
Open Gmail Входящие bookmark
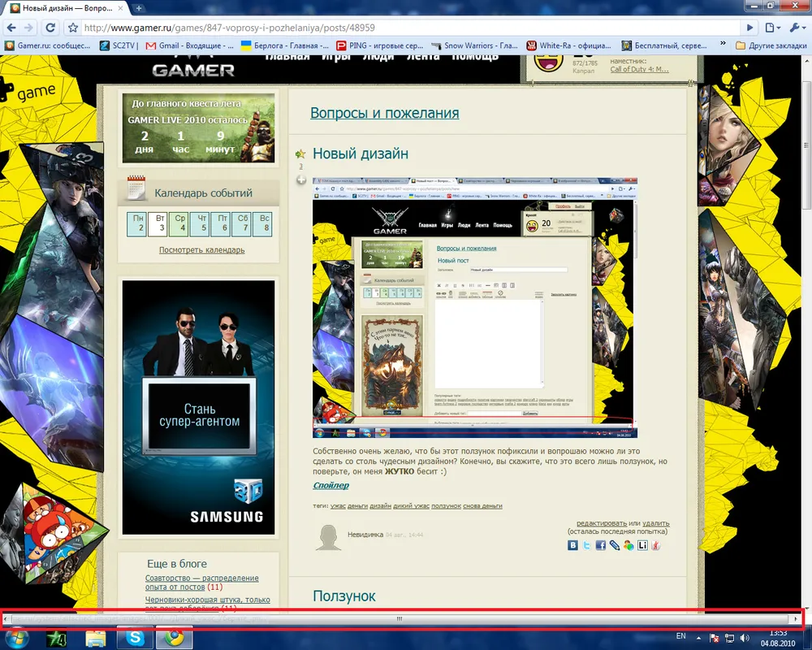tap(189, 45)
